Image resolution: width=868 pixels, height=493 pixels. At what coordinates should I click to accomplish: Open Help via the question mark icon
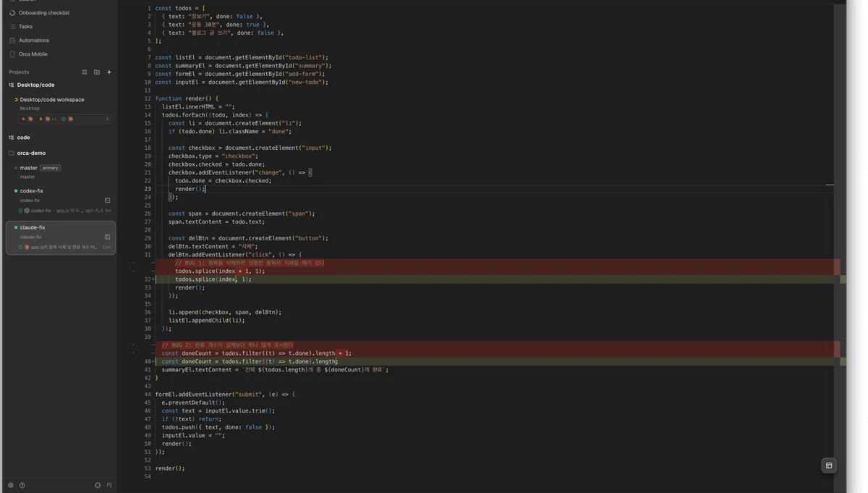coord(22,485)
